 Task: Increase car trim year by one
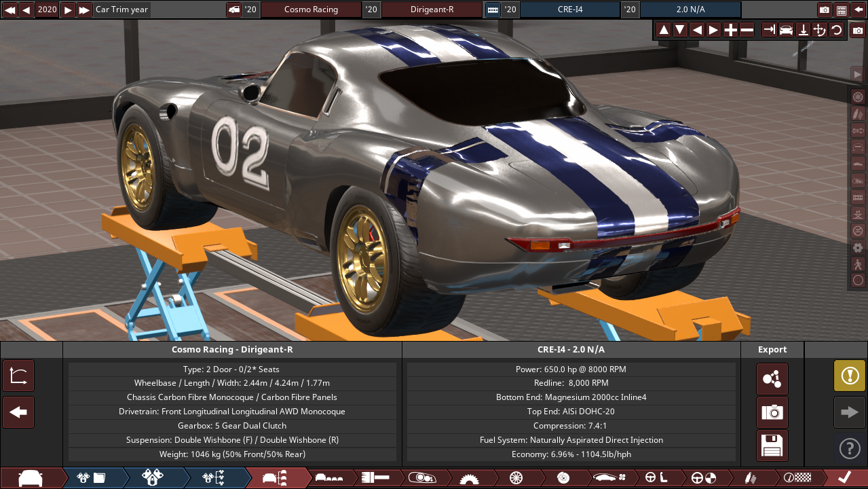pos(68,10)
